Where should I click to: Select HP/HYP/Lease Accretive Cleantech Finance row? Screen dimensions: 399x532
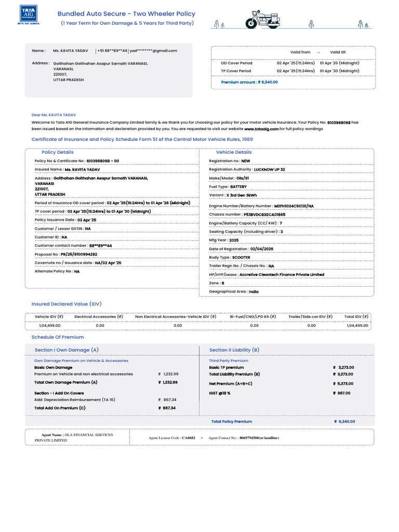pos(267,274)
